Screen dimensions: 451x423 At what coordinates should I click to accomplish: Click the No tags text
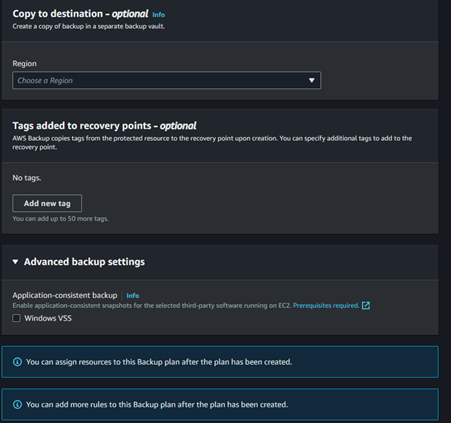pos(27,178)
